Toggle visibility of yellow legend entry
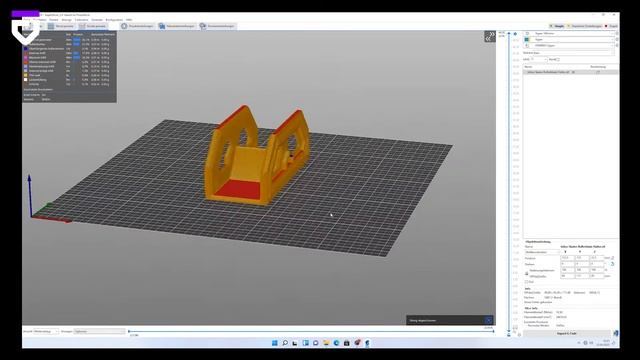 pyautogui.click(x=26, y=75)
